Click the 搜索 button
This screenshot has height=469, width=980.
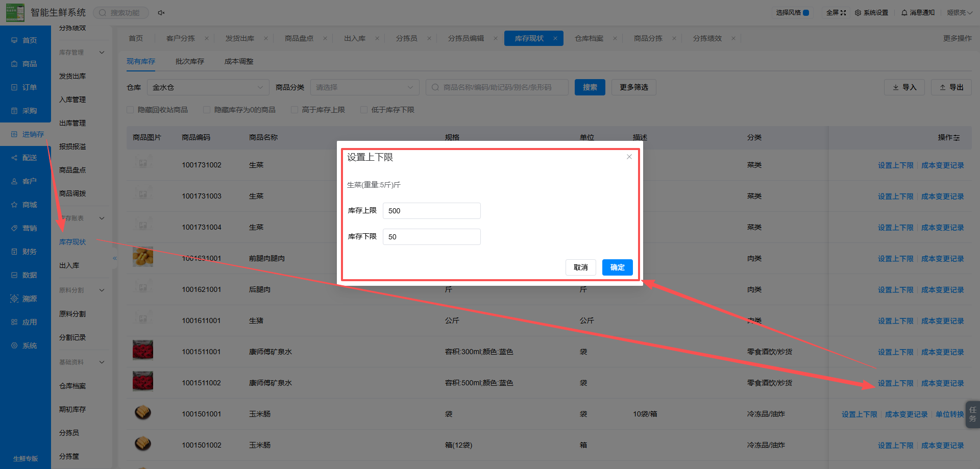(x=590, y=87)
